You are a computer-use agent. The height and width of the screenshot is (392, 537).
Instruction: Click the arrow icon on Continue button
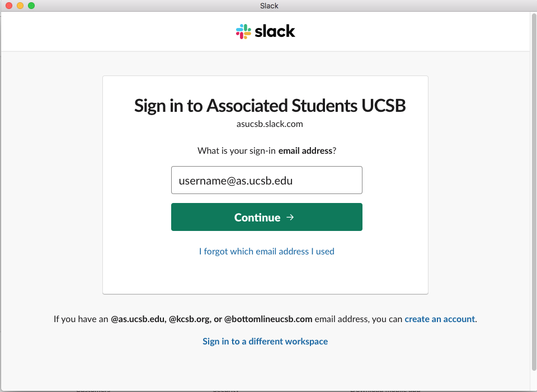(x=290, y=217)
